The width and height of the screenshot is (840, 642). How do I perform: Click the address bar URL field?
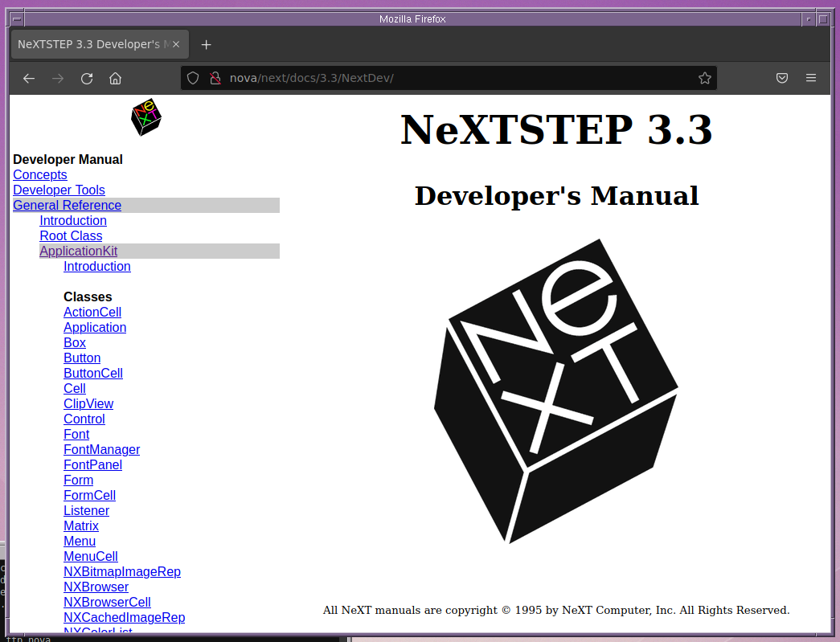click(450, 78)
